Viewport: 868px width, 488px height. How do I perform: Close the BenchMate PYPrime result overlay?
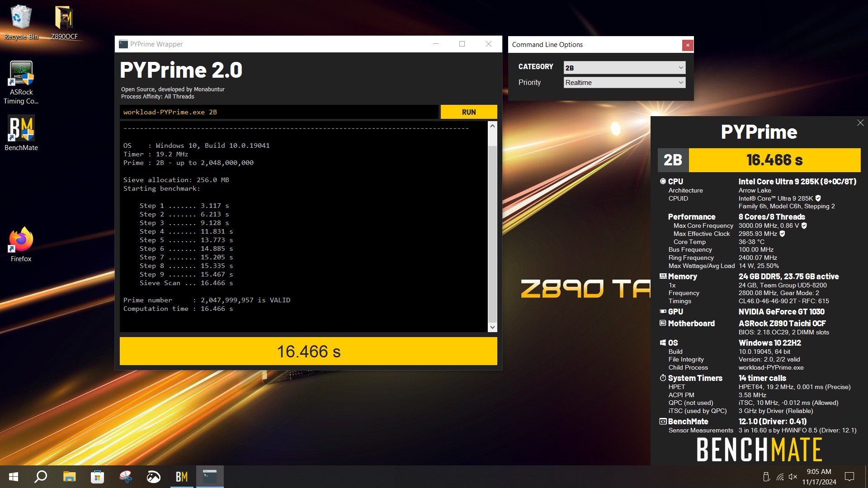point(860,123)
